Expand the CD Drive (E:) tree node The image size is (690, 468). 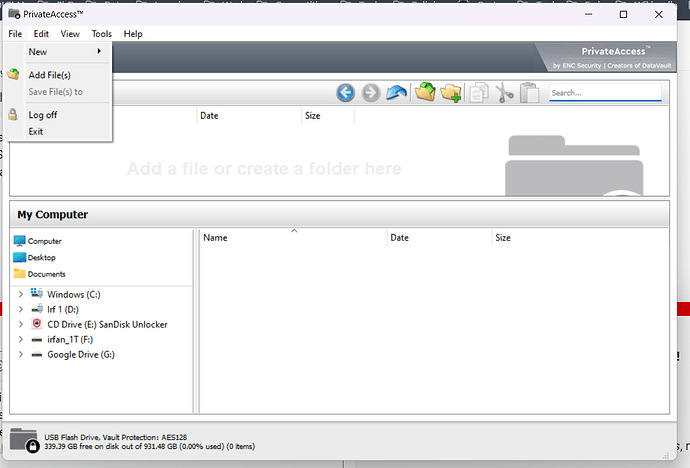pos(20,324)
